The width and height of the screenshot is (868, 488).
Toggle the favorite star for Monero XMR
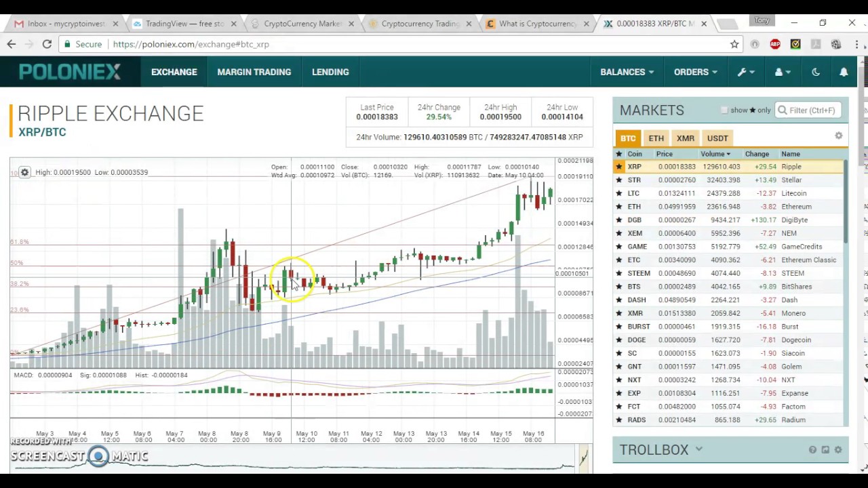(x=618, y=313)
